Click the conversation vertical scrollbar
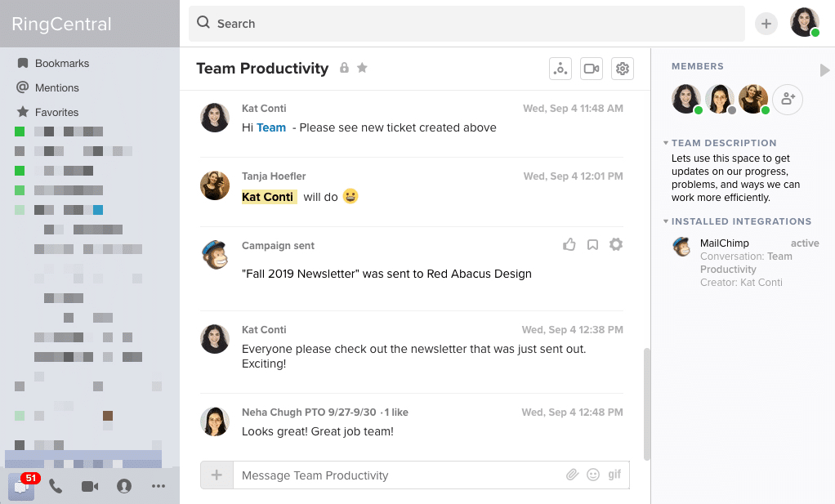This screenshot has width=835, height=504. pos(647,404)
